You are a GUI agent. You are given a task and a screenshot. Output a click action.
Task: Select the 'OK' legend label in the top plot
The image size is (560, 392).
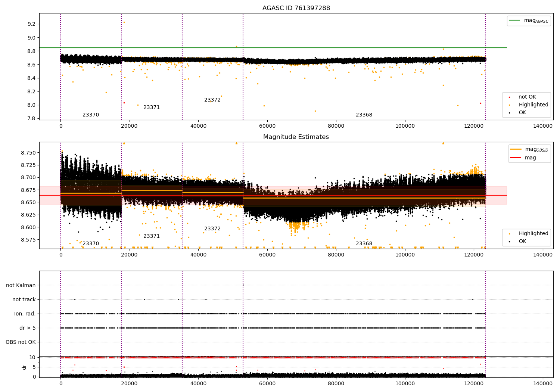(522, 113)
